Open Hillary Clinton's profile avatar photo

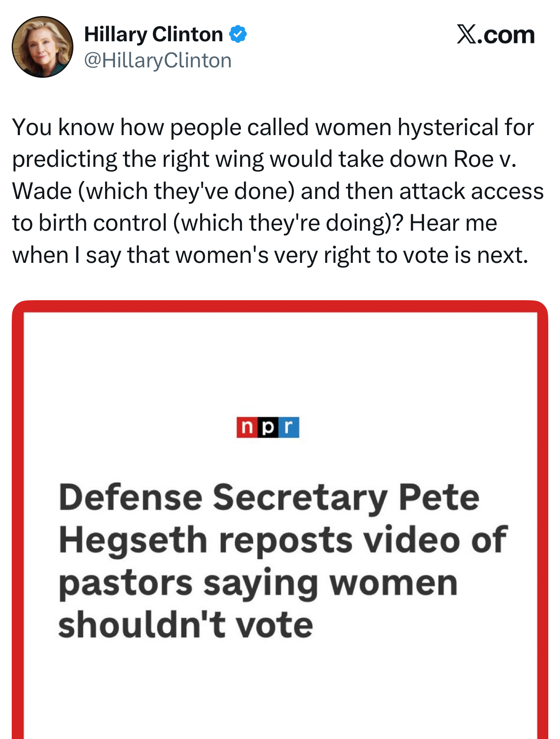[42, 47]
